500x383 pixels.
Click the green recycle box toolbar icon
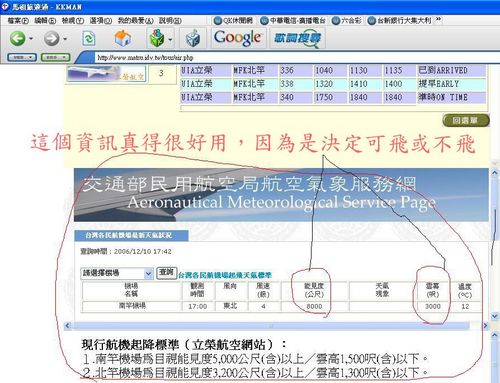coord(157,38)
